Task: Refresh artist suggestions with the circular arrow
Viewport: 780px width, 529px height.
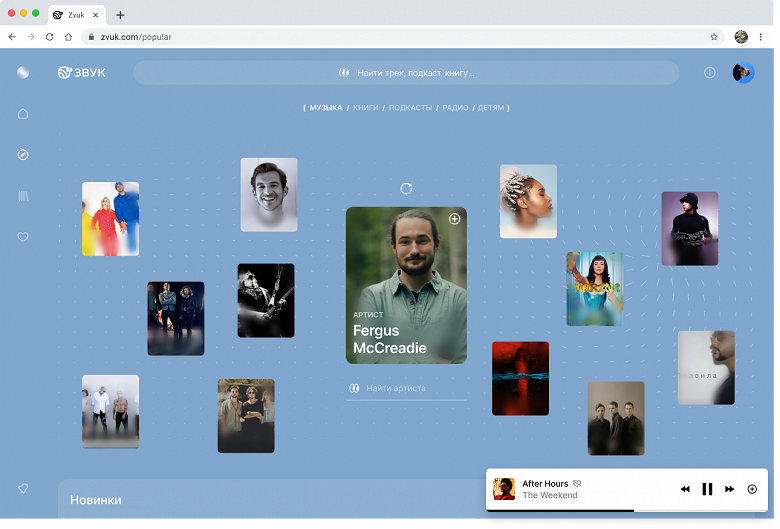Action: (406, 188)
